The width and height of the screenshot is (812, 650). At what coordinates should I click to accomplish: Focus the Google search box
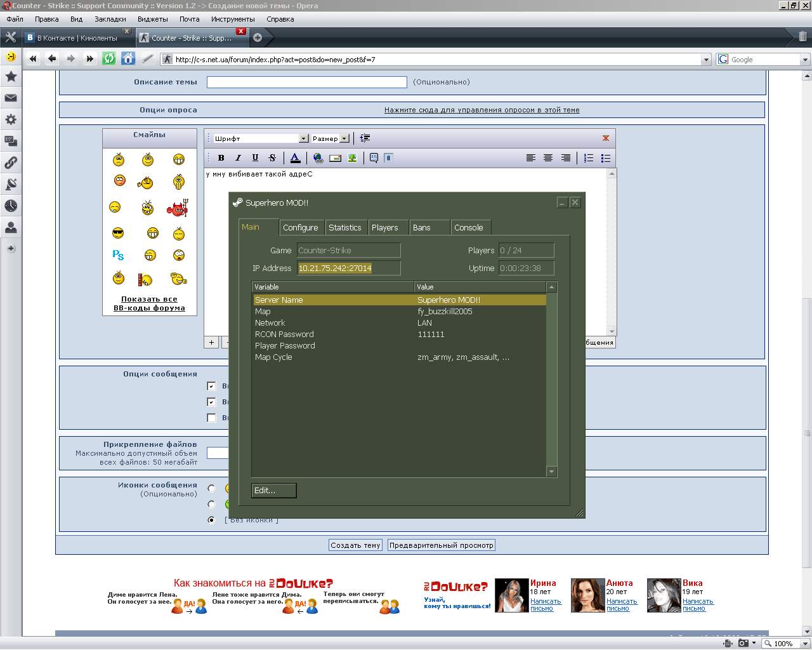click(x=764, y=60)
